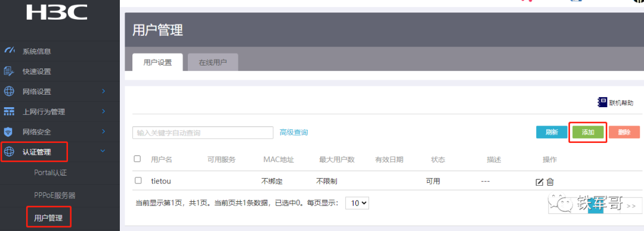This screenshot has width=644, height=231.
Task: Click the 刷新 button
Action: click(552, 132)
